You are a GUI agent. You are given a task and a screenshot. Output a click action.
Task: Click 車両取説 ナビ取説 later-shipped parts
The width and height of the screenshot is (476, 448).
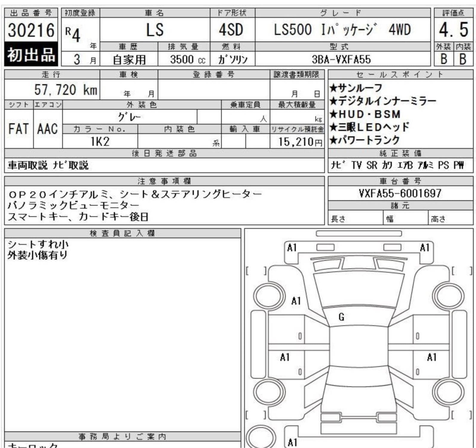[48, 165]
